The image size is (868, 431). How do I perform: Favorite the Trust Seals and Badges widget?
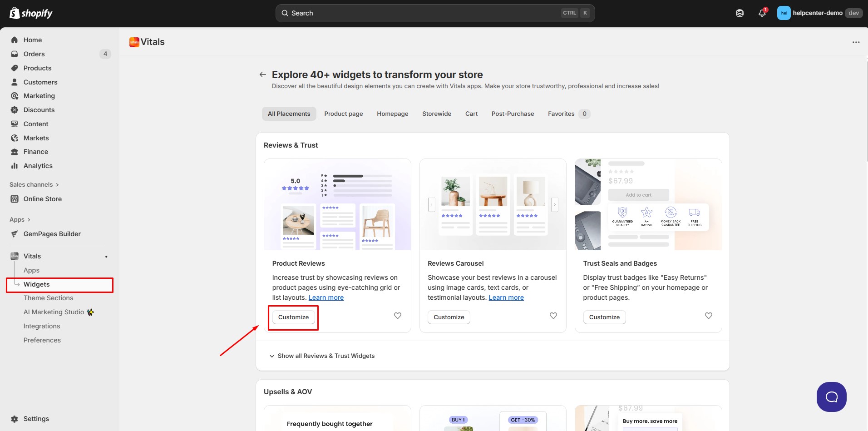coord(708,316)
